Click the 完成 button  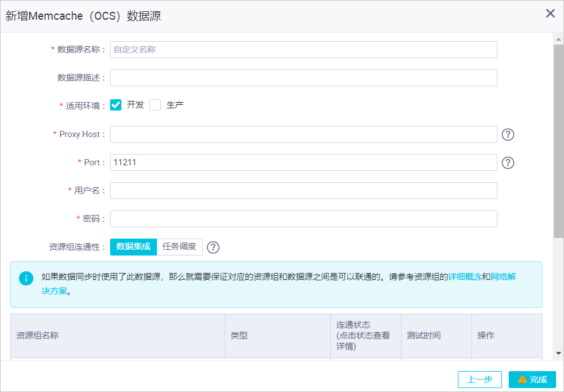point(532,380)
